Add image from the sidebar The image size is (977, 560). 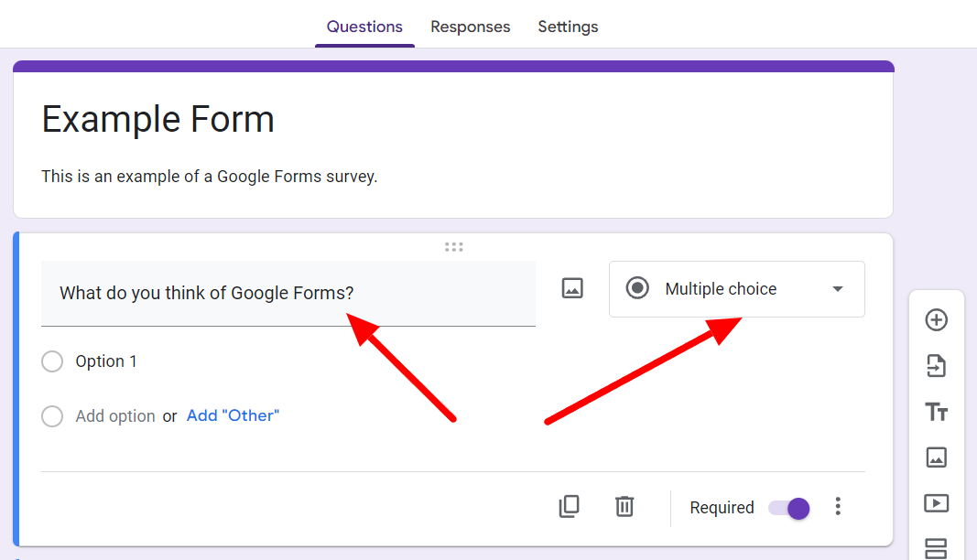pos(936,458)
